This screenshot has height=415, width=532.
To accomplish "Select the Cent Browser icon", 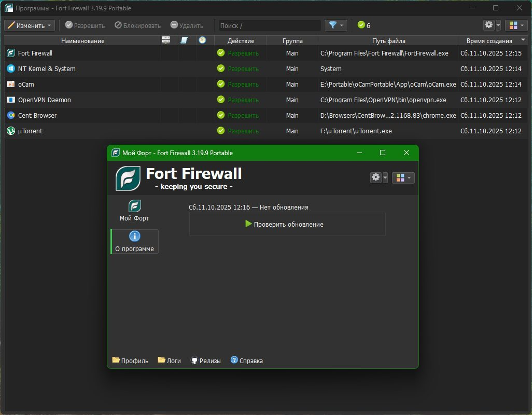I will coord(11,115).
